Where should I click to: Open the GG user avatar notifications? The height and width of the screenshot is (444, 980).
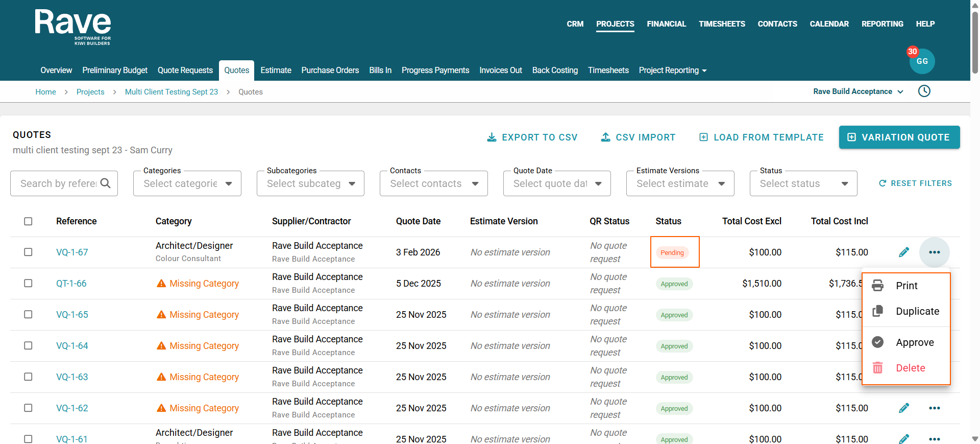tap(922, 61)
